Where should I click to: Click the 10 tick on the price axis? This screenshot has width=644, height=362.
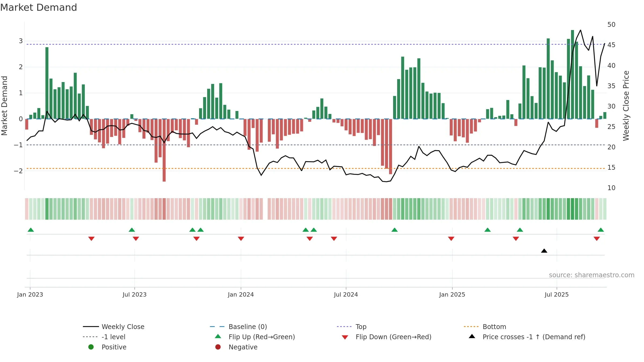pos(612,188)
